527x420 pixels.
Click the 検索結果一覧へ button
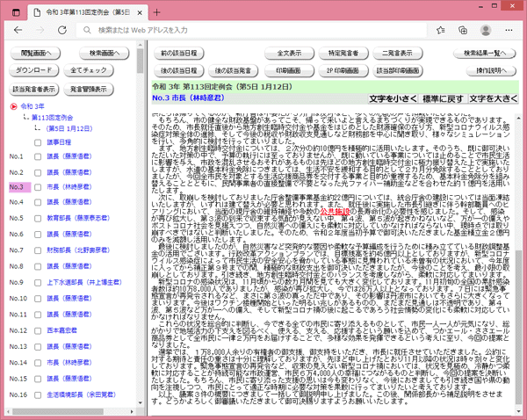click(x=485, y=53)
